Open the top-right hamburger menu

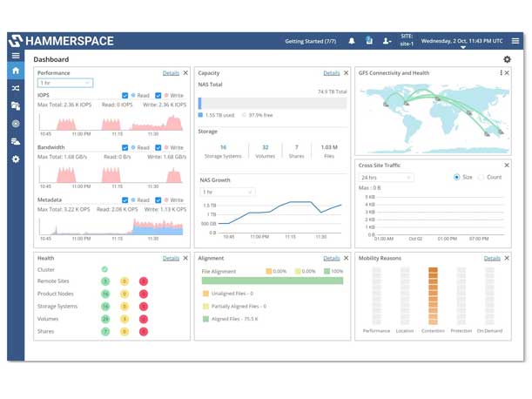click(x=515, y=41)
